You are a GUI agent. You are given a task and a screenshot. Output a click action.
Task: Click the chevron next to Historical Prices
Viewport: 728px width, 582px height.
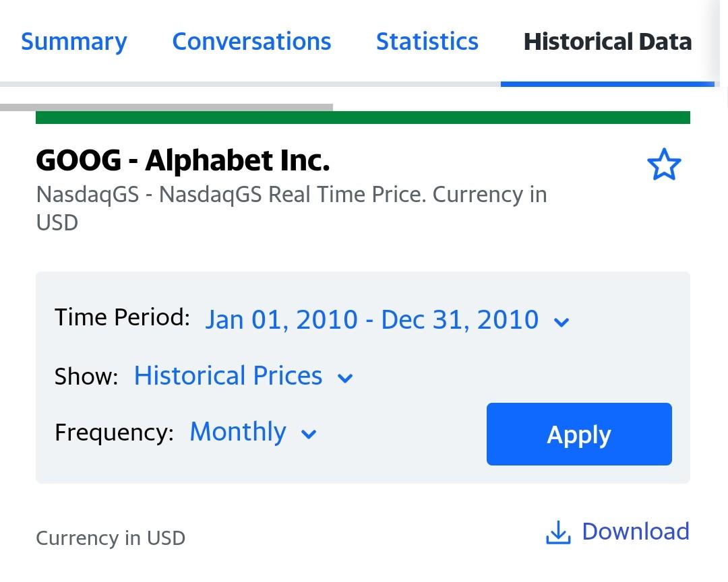(x=345, y=378)
